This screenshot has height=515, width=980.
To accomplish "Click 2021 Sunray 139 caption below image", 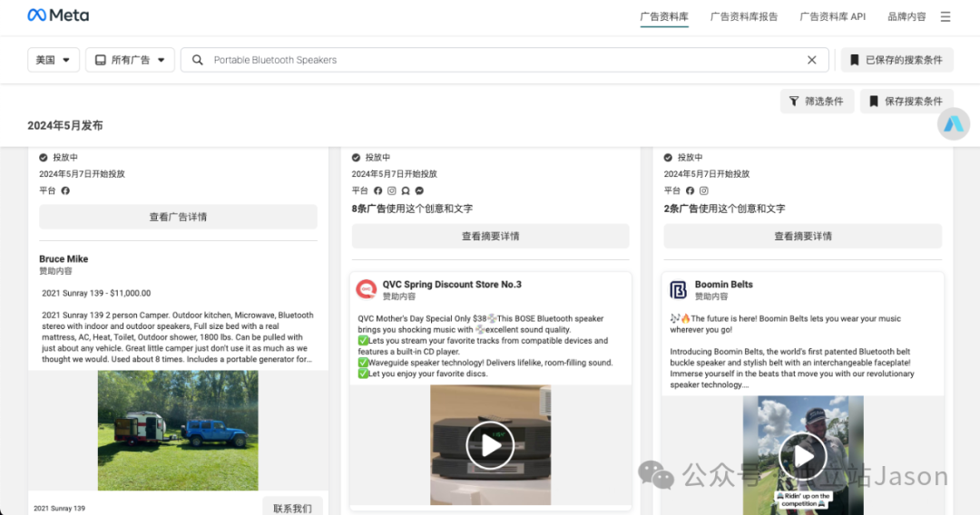I will [x=59, y=508].
